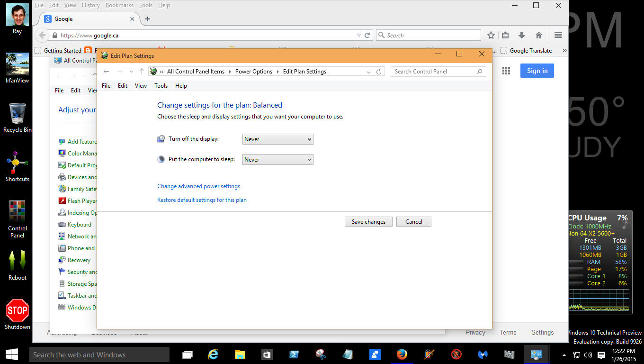This screenshot has width=644, height=364.
Task: Open the History menu in Firefox
Action: pos(90,5)
